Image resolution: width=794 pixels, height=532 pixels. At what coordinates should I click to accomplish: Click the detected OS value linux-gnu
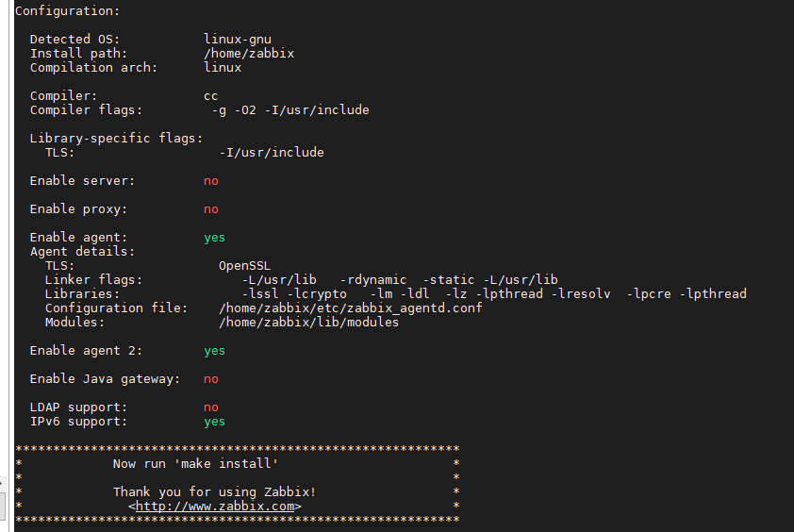(238, 40)
